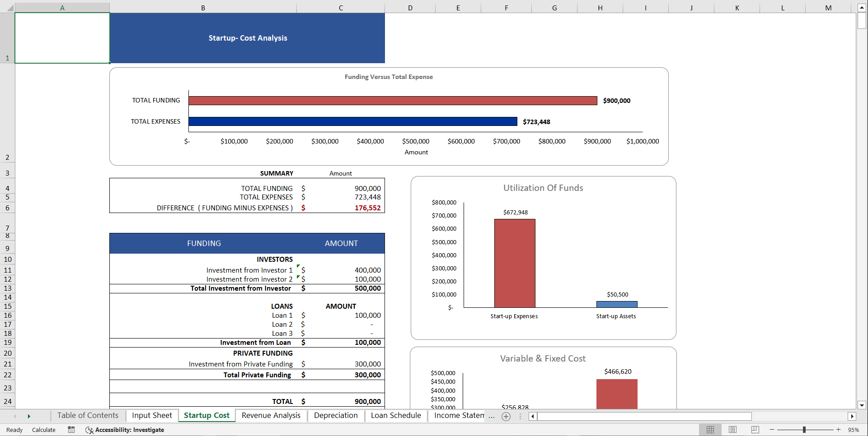868x436 pixels.
Task: Run the Accessibility: Investigate checker
Action: pyautogui.click(x=125, y=430)
